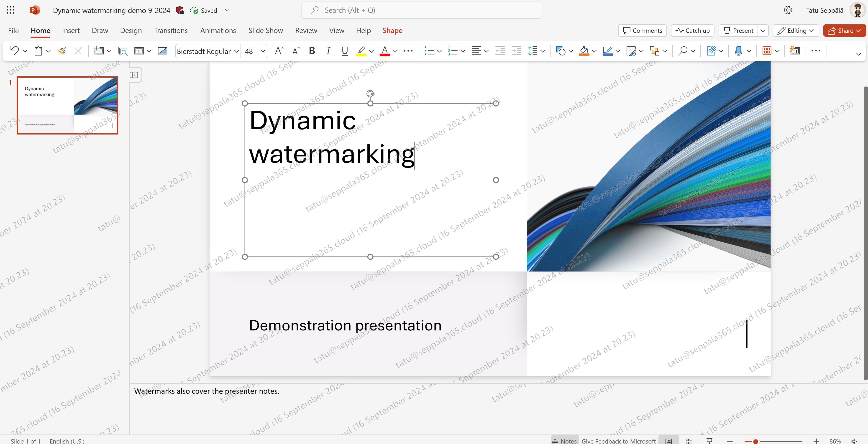868x444 pixels.
Task: Click the Increase font size icon
Action: click(x=279, y=51)
